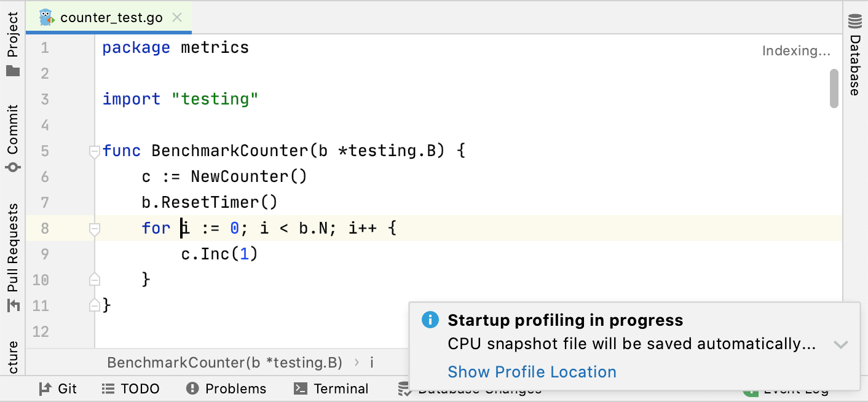Image resolution: width=868 pixels, height=402 pixels.
Task: Select the counter_test.go editor tab
Action: [x=111, y=18]
